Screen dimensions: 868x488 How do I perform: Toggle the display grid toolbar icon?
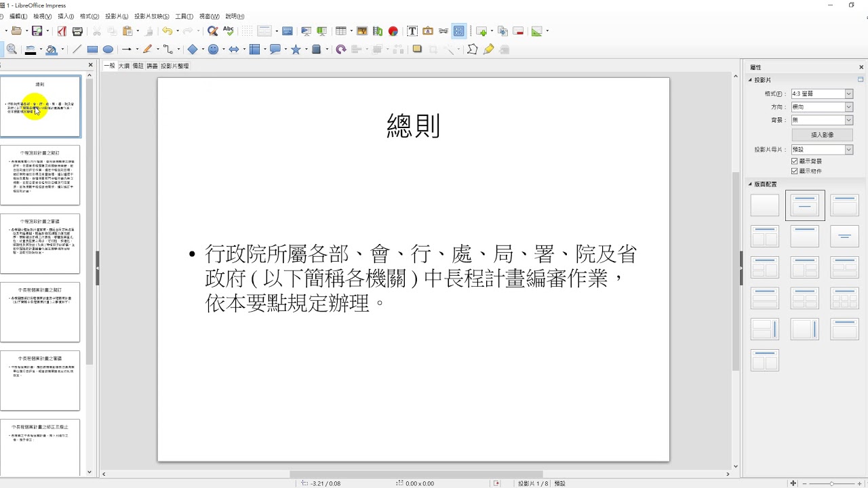click(248, 31)
